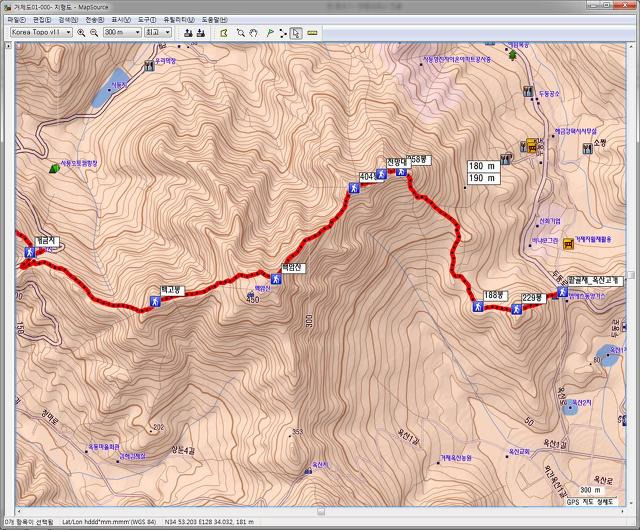Viewport: 640px width, 530px height.
Task: Open the 전송(R) menu
Action: [x=95, y=20]
